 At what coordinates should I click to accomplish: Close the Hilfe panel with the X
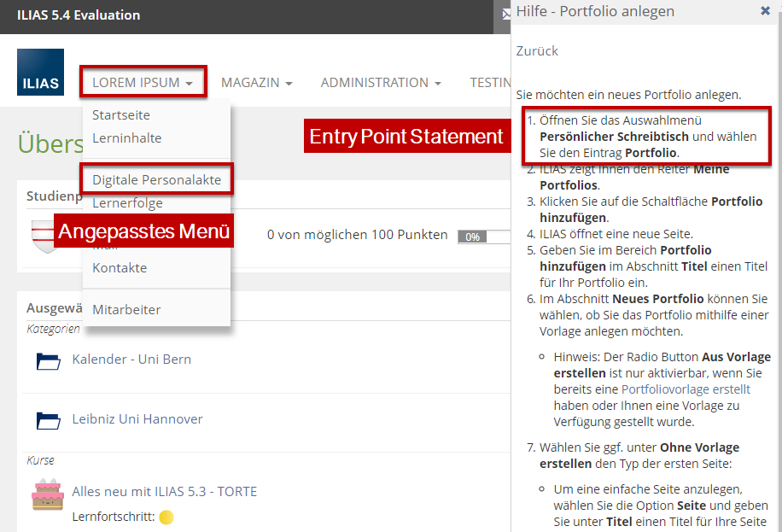[x=765, y=10]
